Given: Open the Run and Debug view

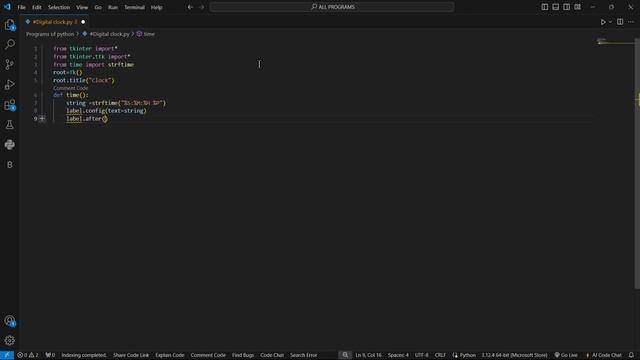Looking at the screenshot, I should coord(10,84).
